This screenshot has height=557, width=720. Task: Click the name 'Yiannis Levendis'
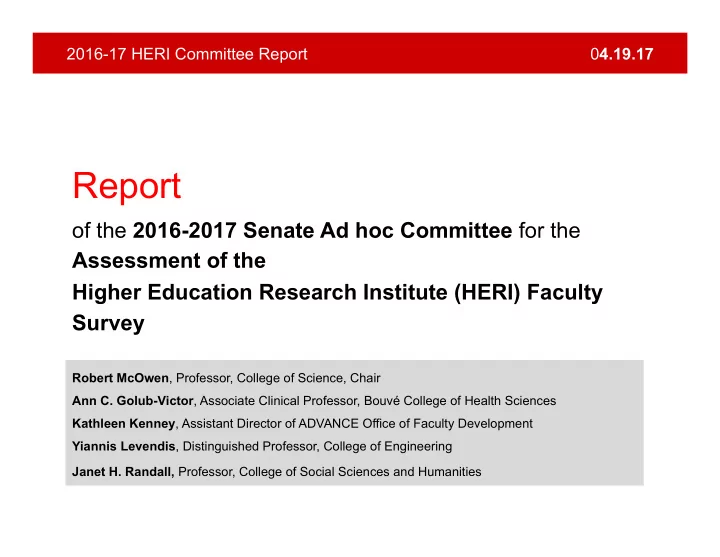124,446
